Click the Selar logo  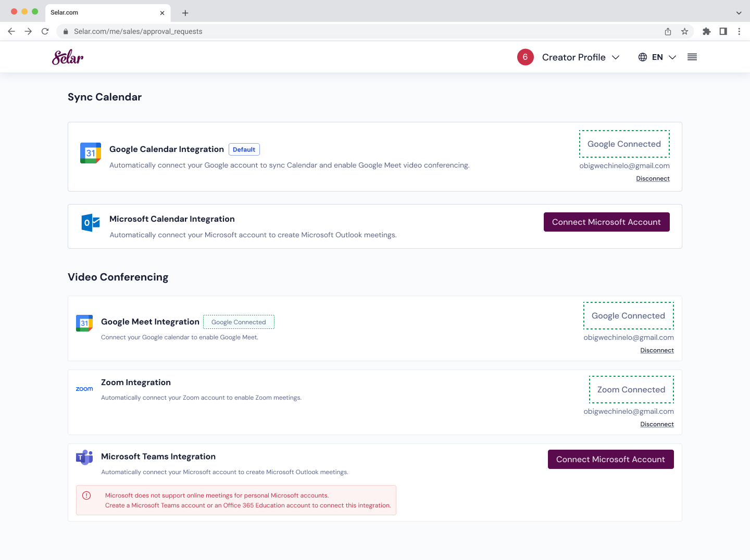[x=68, y=57]
